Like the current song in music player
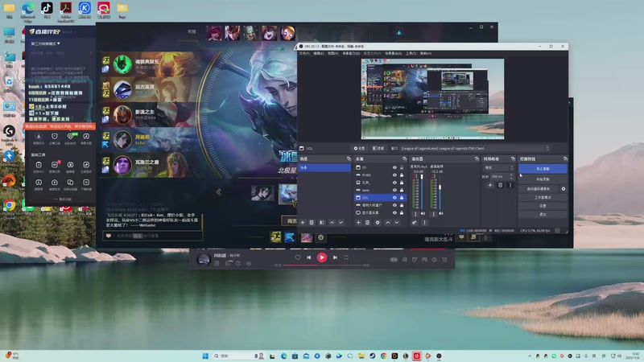The image size is (644, 362). [x=298, y=257]
